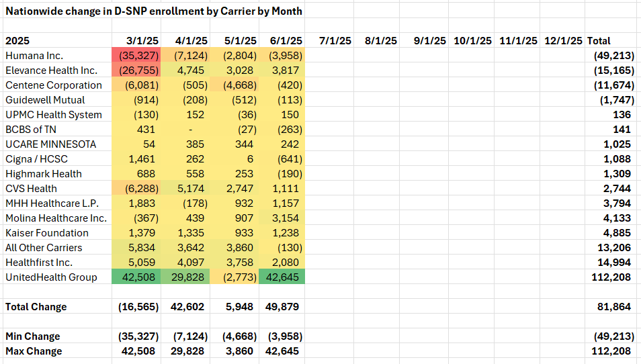Click UnitedHealth's 3/1/25 value 42,508

(x=136, y=277)
